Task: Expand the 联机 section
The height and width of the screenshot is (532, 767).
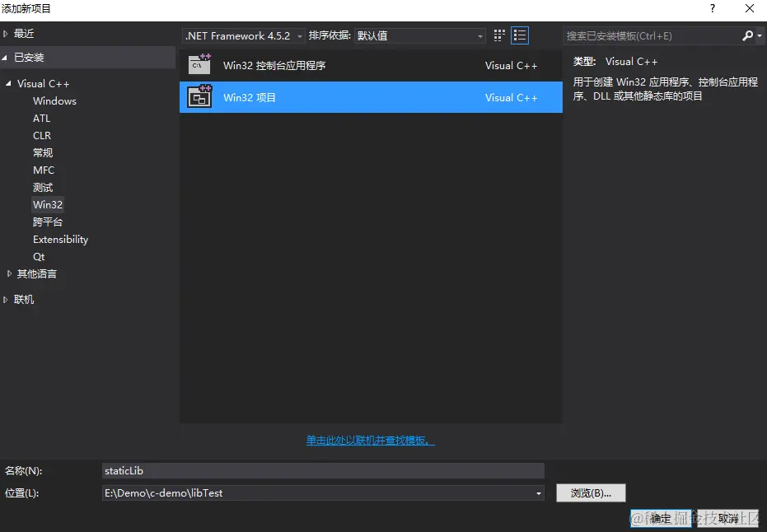Action: point(6,300)
